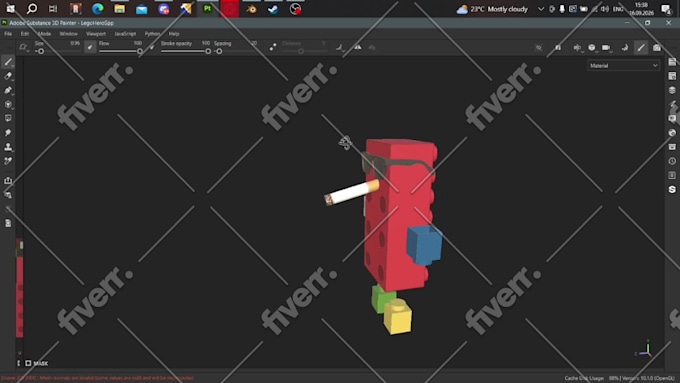The height and width of the screenshot is (383, 680).
Task: Open the taskbar clock showing 15:38
Action: tap(641, 9)
